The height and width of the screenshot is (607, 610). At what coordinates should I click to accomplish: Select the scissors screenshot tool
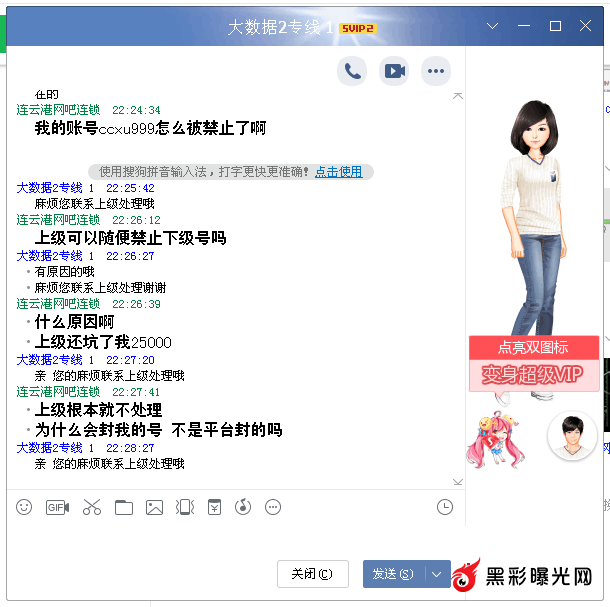point(92,507)
